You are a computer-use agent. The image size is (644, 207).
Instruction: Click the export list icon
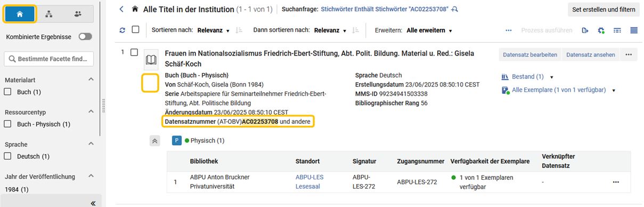[x=585, y=30]
